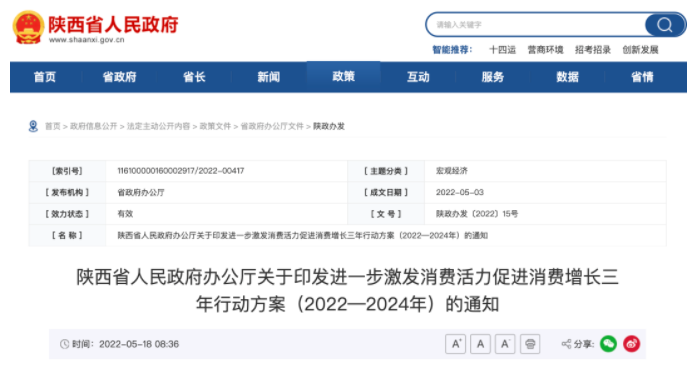Click the blue search magnifier button
This screenshot has width=694, height=367.
click(x=665, y=25)
